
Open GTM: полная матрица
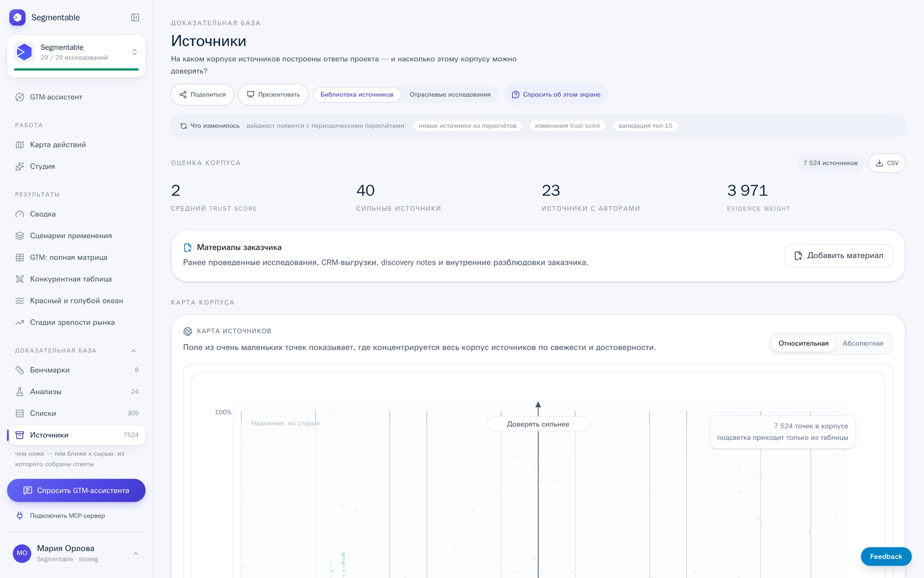[x=76, y=258]
